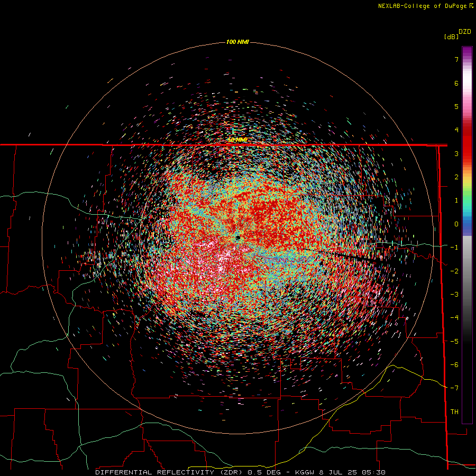Click the 4 value on the legend
Image resolution: width=476 pixels, height=476 pixels.
[456, 130]
